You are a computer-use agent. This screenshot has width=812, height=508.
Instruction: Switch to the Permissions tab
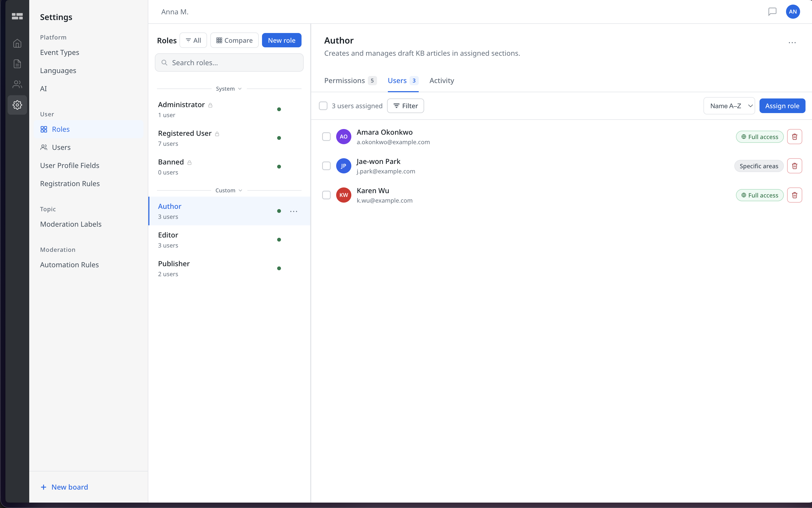(351, 81)
